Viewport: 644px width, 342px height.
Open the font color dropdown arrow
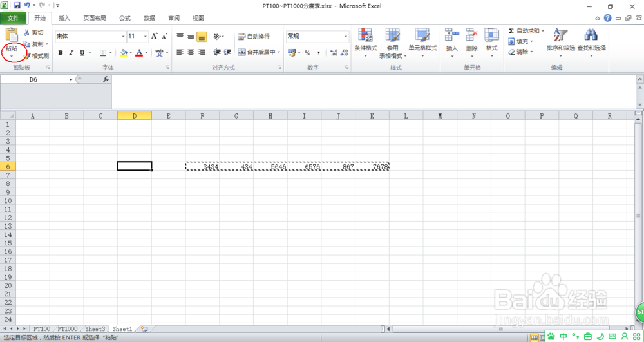[x=146, y=53]
